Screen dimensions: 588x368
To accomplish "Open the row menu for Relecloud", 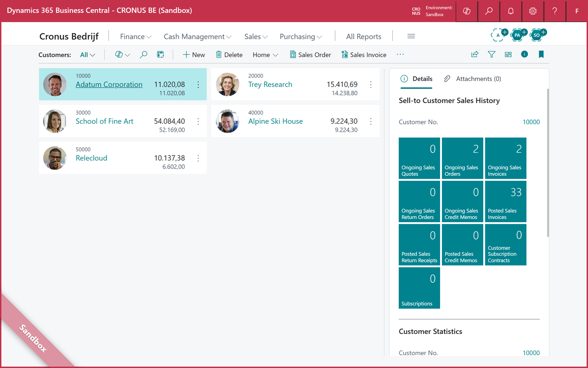I will pyautogui.click(x=198, y=158).
